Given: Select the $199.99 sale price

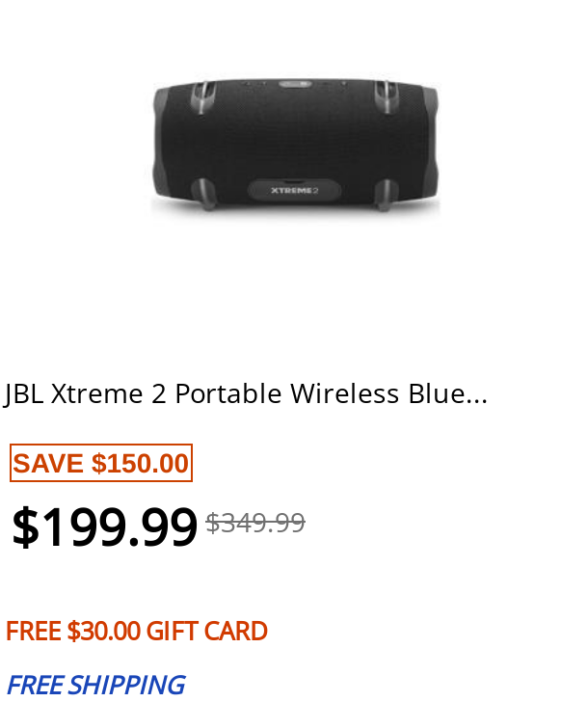Looking at the screenshot, I should point(104,526).
